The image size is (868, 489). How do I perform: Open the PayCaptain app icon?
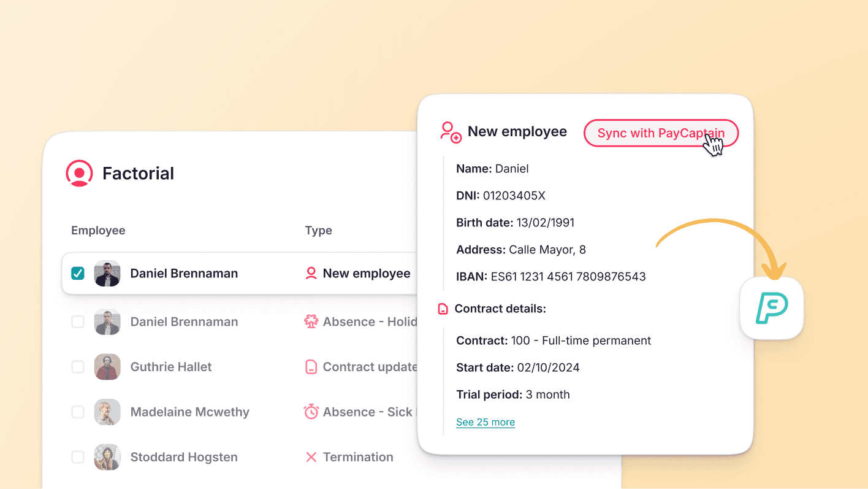[771, 307]
